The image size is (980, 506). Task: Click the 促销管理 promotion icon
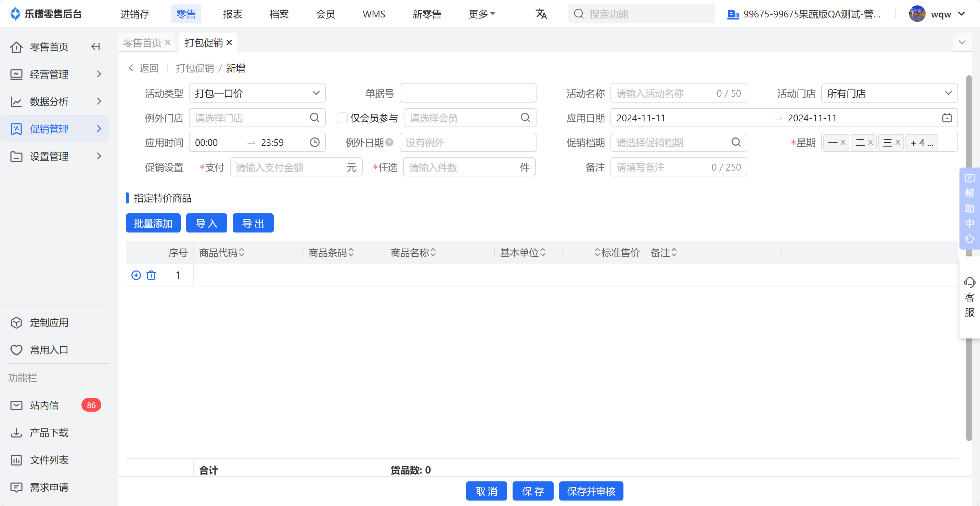16,129
